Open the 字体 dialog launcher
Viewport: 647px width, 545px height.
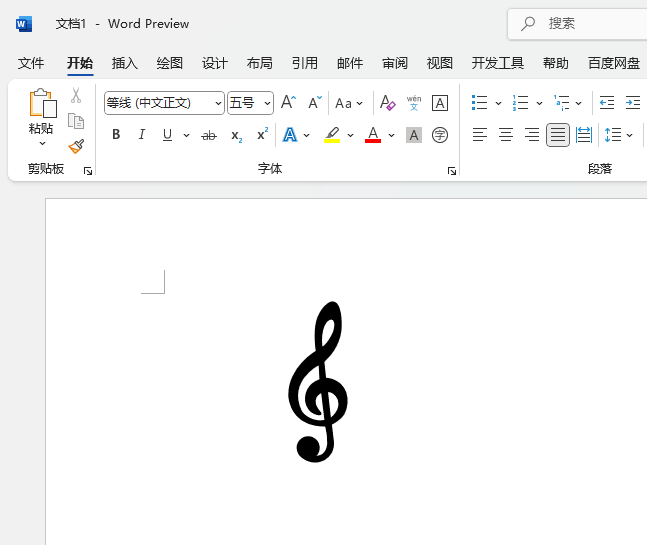pos(452,171)
